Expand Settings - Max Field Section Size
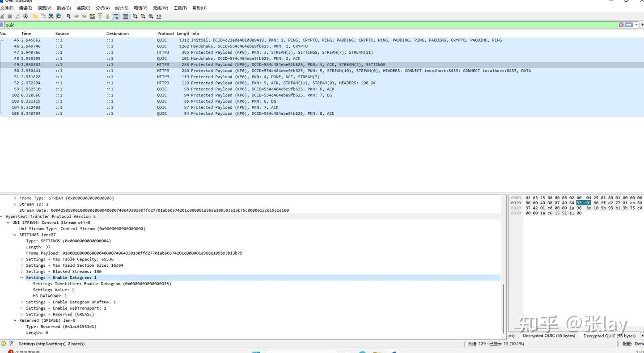Viewport: 644px width, 353px height. coord(21,265)
